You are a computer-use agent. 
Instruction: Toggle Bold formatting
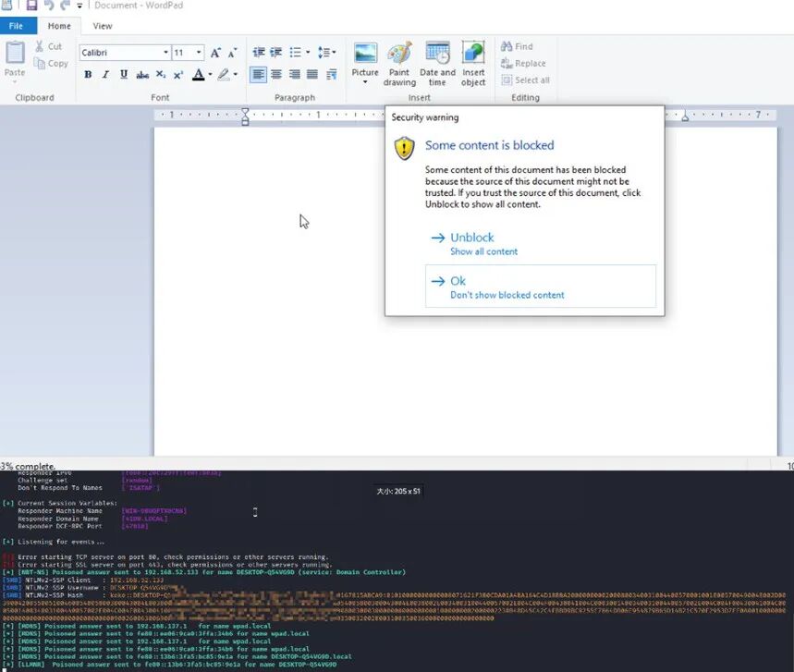(88, 75)
